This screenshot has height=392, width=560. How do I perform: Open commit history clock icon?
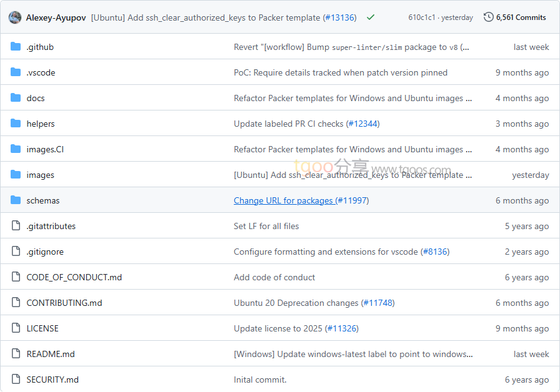[x=488, y=17]
